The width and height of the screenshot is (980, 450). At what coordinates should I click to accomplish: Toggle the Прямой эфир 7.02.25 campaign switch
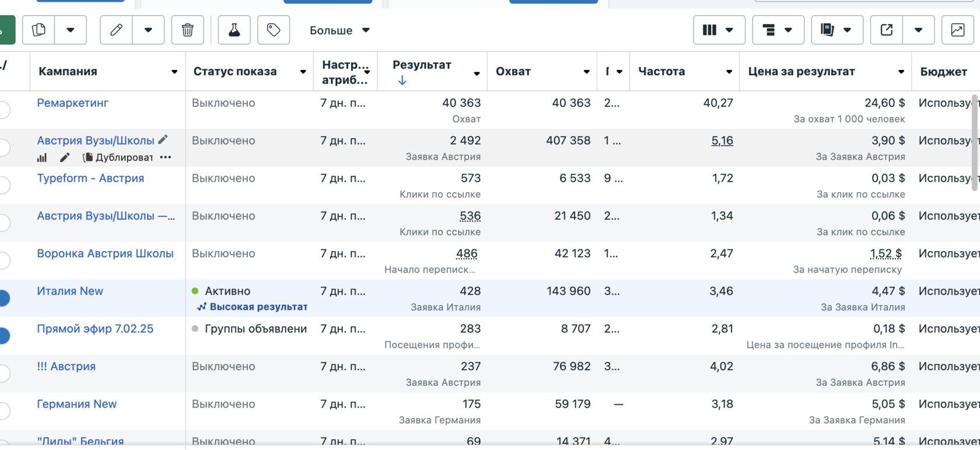pyautogui.click(x=4, y=336)
